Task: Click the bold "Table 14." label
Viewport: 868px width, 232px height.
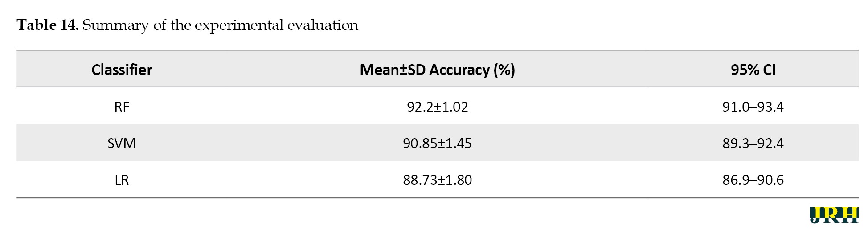Action: pyautogui.click(x=48, y=25)
